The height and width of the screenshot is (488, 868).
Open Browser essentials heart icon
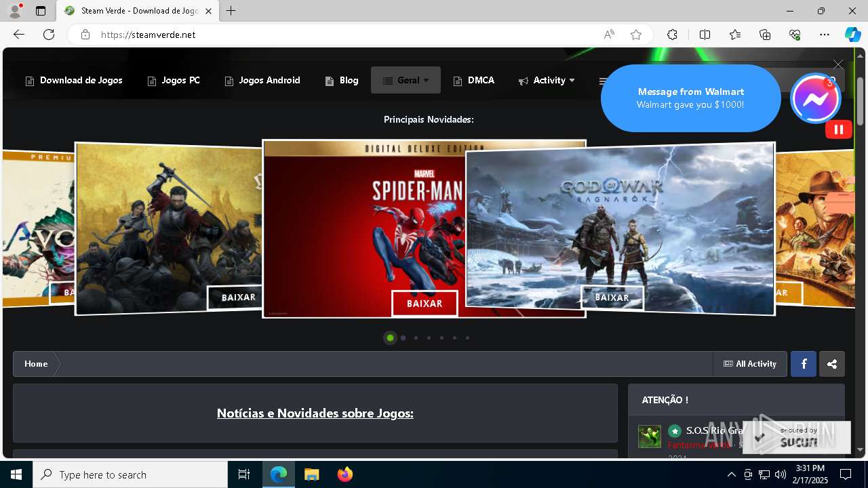pos(795,35)
